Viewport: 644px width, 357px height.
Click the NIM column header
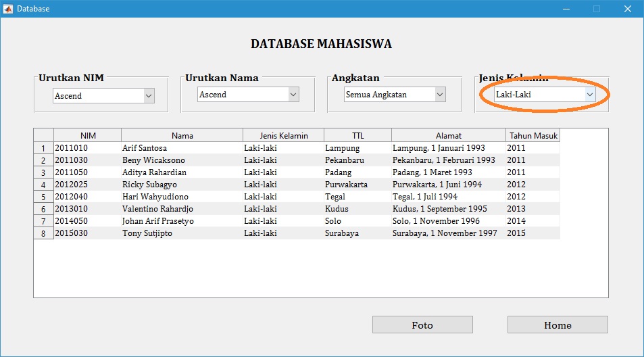tap(88, 136)
